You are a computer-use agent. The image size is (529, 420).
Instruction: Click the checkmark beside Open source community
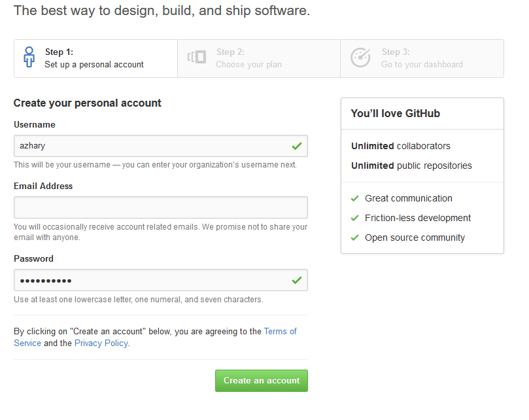pyautogui.click(x=354, y=237)
